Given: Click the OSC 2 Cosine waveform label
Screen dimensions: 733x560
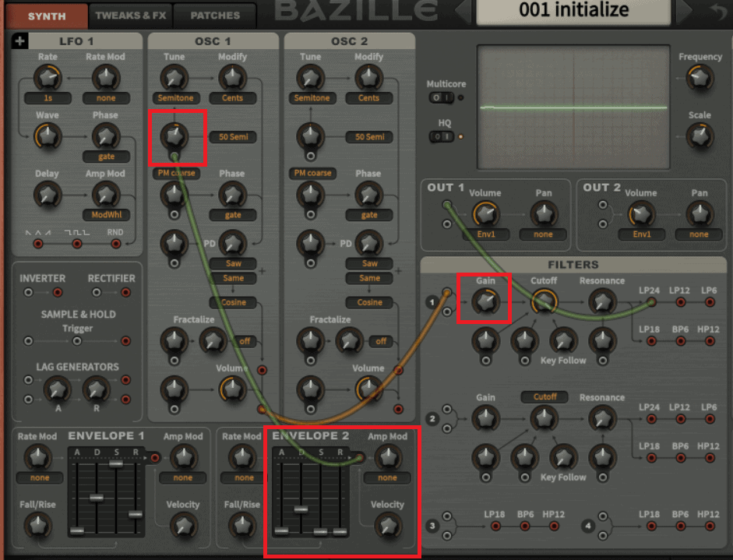Looking at the screenshot, I should pos(369,302).
